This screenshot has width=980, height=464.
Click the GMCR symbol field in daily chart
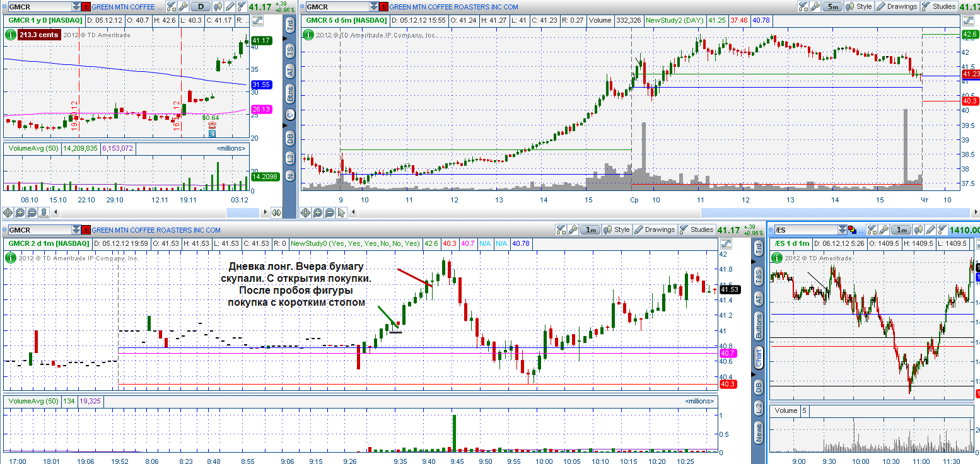tap(39, 7)
